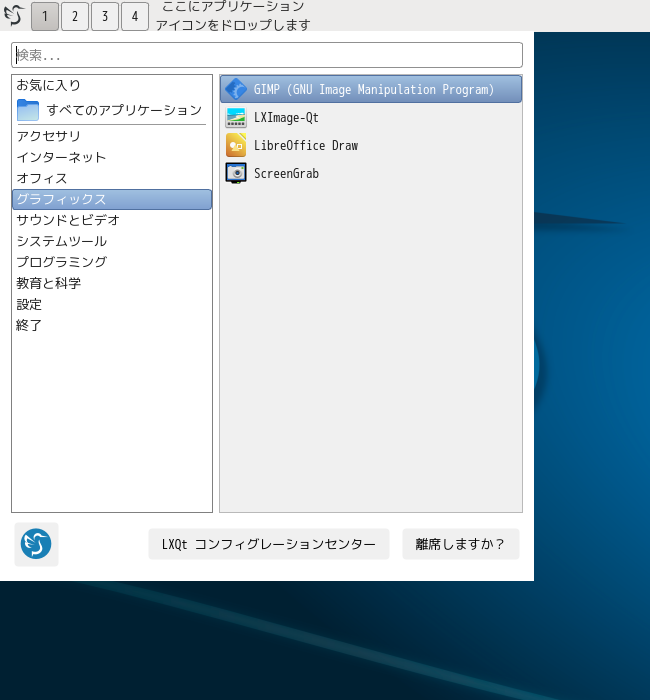Open the プログラミング category
Image resolution: width=650 pixels, height=700 pixels.
112,262
